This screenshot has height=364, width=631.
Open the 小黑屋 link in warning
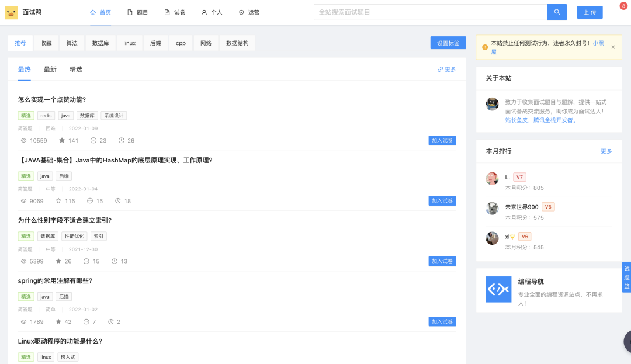click(598, 43)
